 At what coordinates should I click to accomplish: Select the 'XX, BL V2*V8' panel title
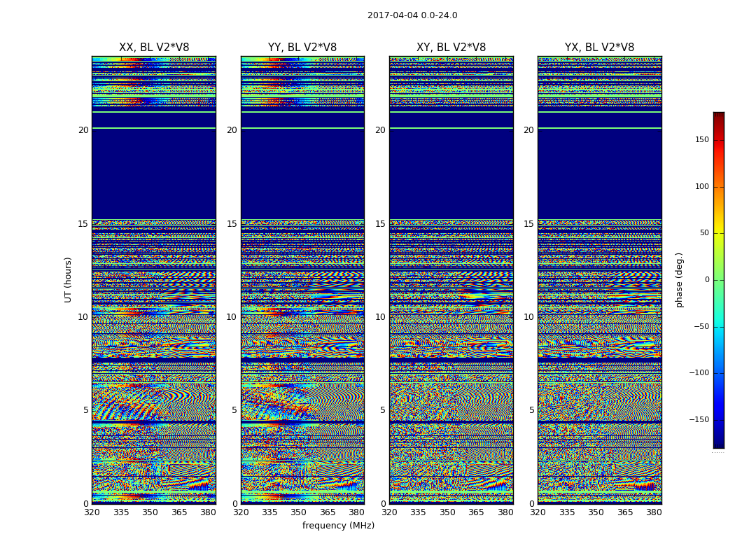click(x=154, y=48)
